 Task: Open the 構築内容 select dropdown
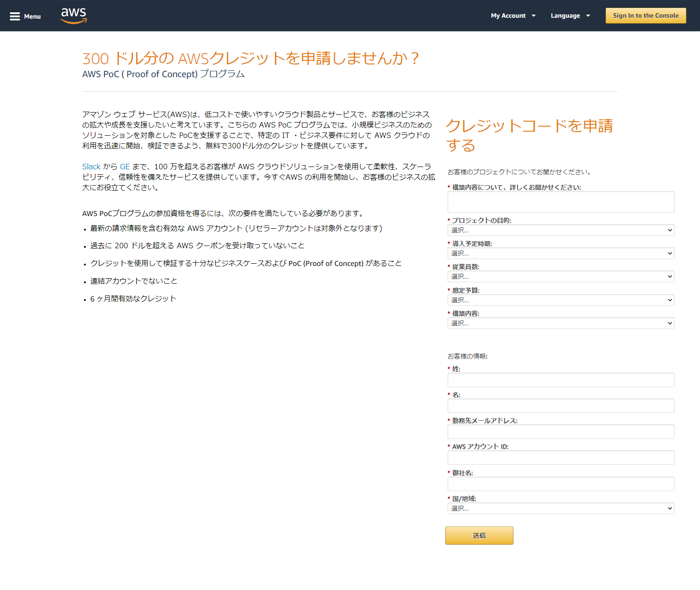pyautogui.click(x=561, y=323)
